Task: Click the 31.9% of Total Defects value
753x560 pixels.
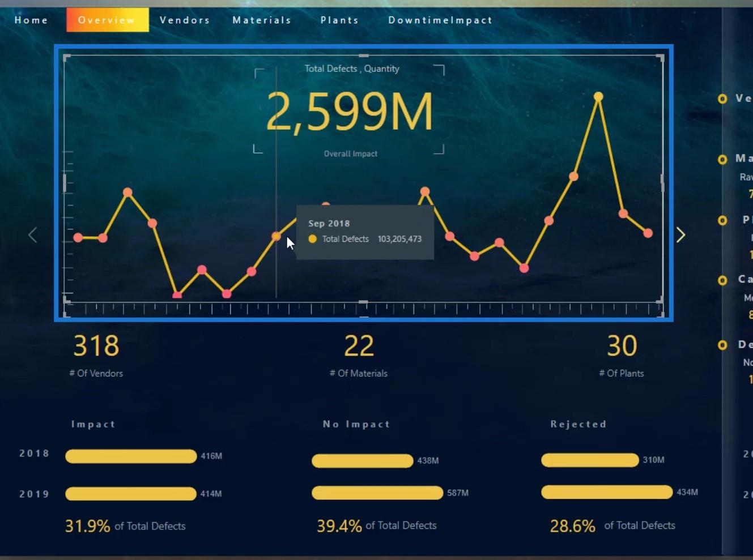Action: click(87, 526)
